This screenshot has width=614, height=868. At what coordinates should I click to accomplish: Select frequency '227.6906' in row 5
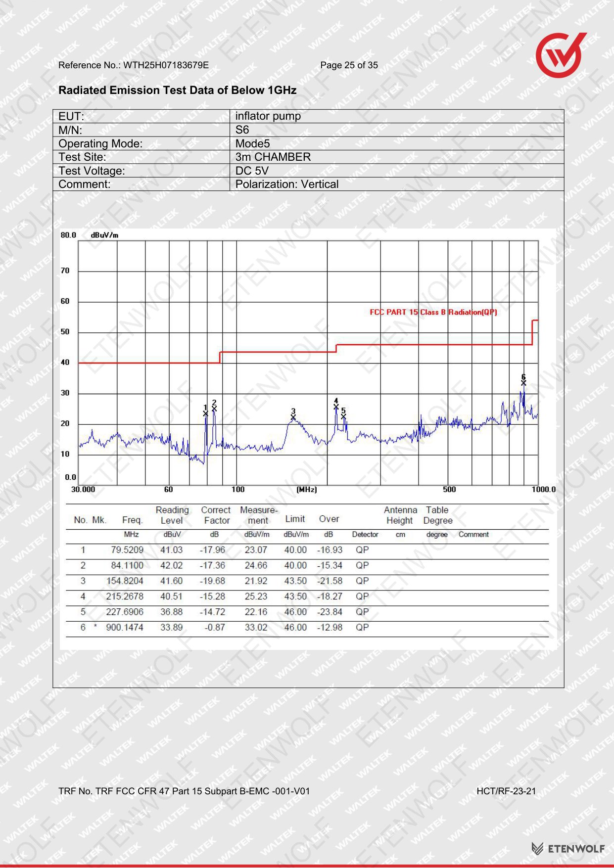click(125, 612)
